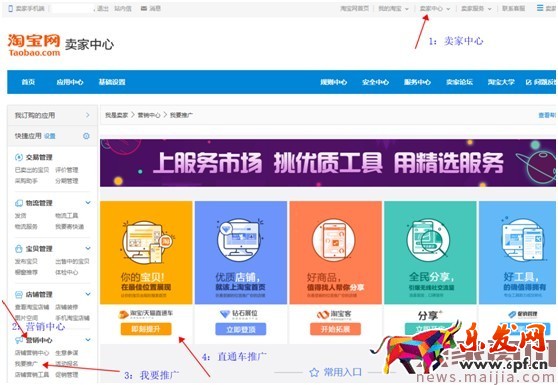
Task: Open 店铺装修 in the sidebar
Action: 67,307
